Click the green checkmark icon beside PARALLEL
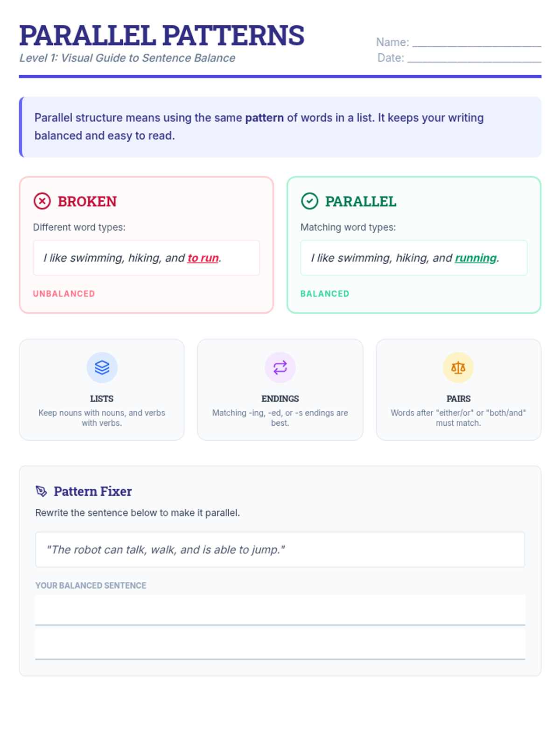The height and width of the screenshot is (747, 560). click(309, 201)
